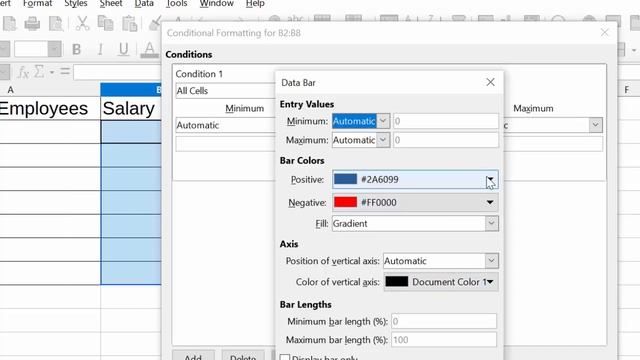Open the All Cells condition dropdown

[x=225, y=91]
